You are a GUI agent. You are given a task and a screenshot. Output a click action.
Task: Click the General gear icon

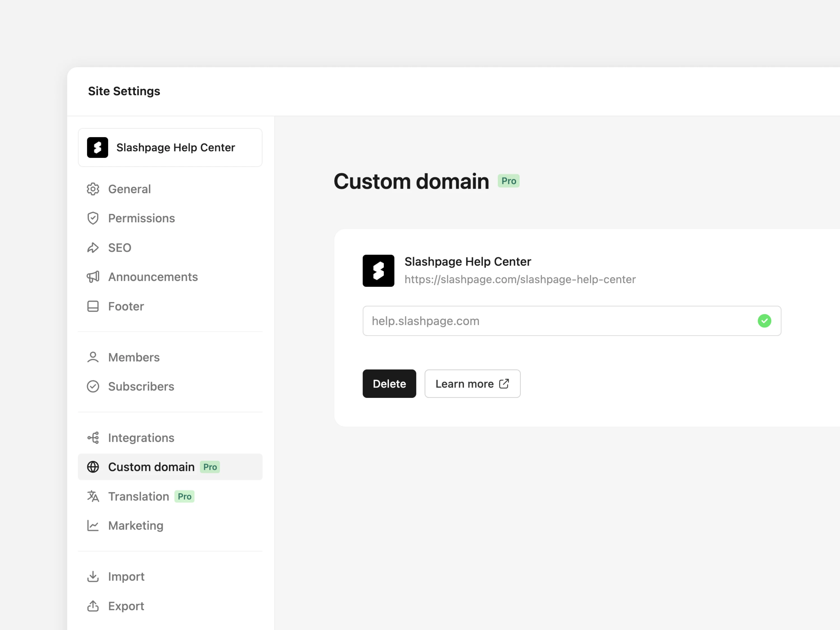(93, 189)
